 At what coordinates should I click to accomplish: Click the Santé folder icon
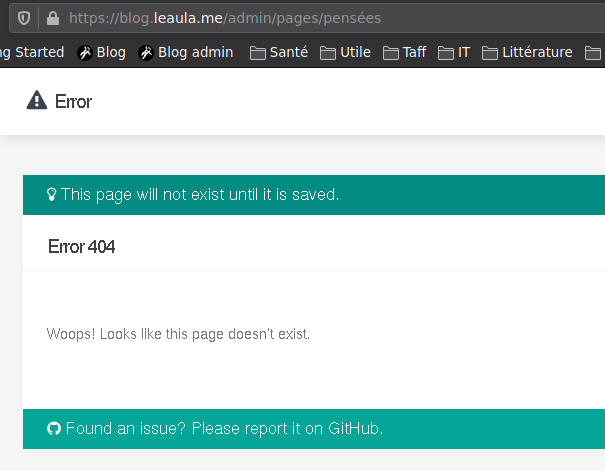tap(258, 53)
